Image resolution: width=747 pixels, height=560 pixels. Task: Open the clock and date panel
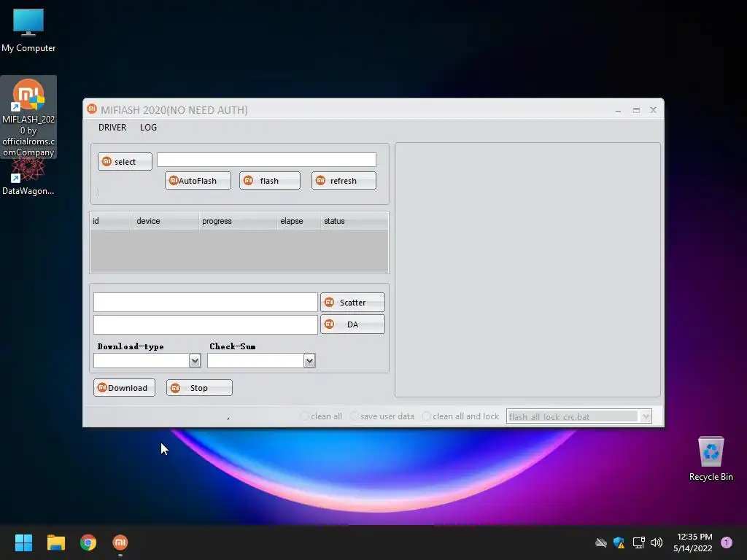[694, 542]
